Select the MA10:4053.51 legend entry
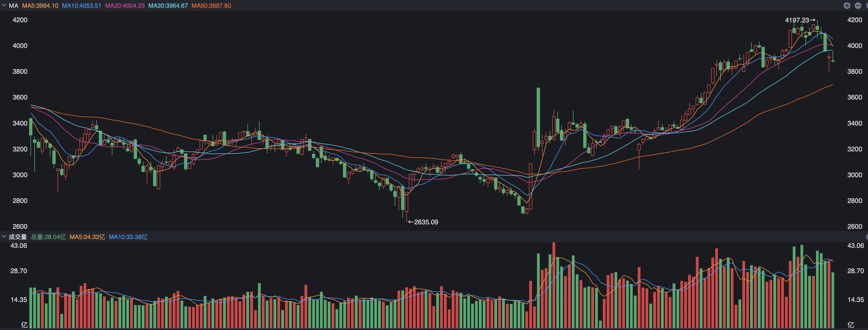The height and width of the screenshot is (330, 868). (82, 6)
